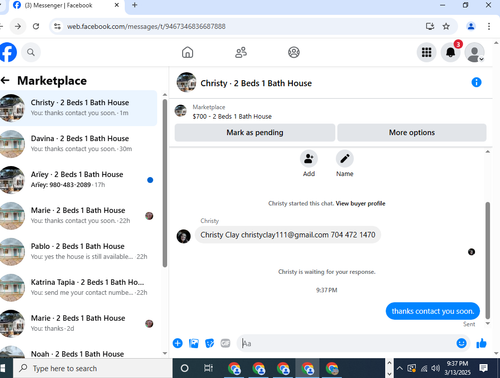Click the 'thanks contact you soon.' sent bubble
The image size is (500, 378).
click(433, 311)
